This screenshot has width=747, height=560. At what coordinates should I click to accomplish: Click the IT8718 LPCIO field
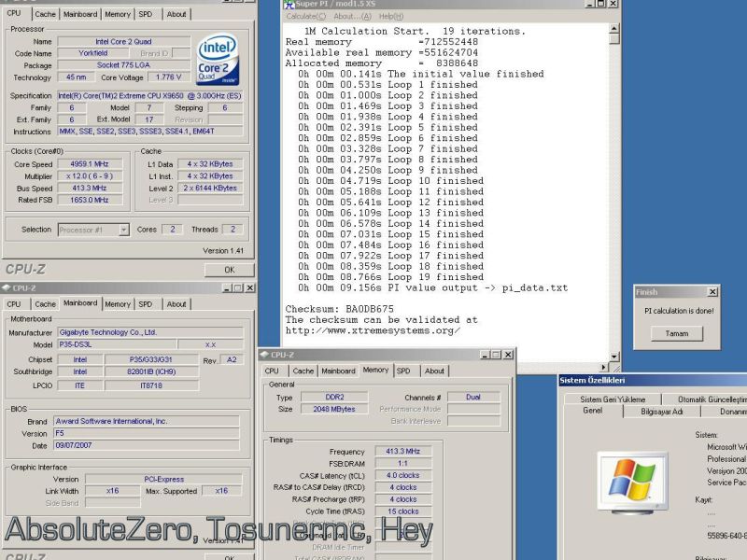(151, 385)
